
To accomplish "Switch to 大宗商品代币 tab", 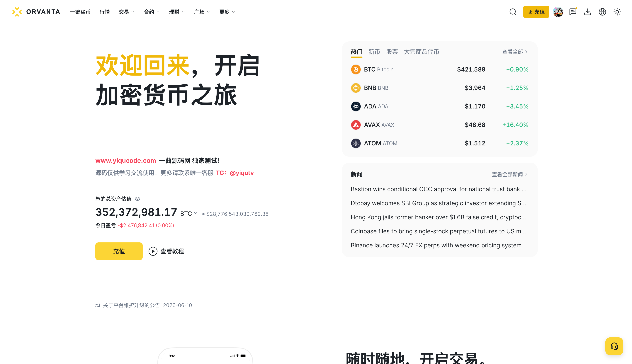I will click(x=422, y=52).
